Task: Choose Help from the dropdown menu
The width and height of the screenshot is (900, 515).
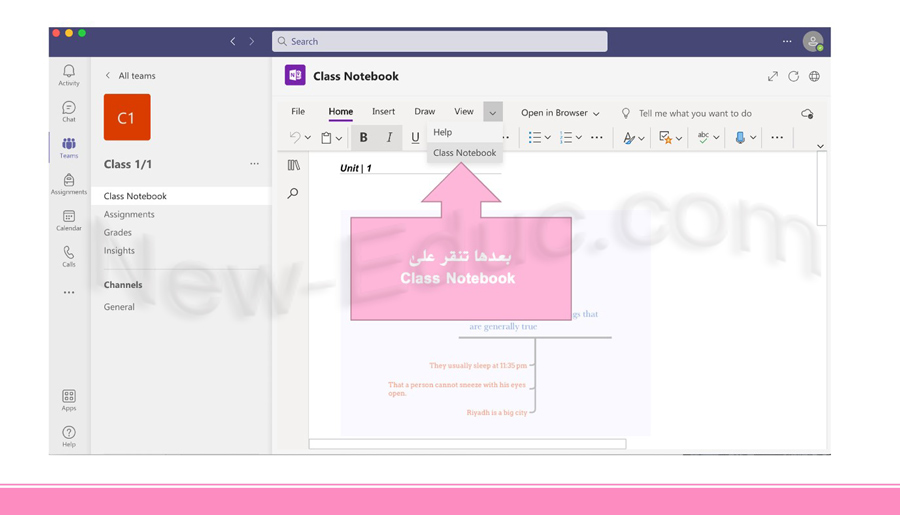Action: pos(464,132)
